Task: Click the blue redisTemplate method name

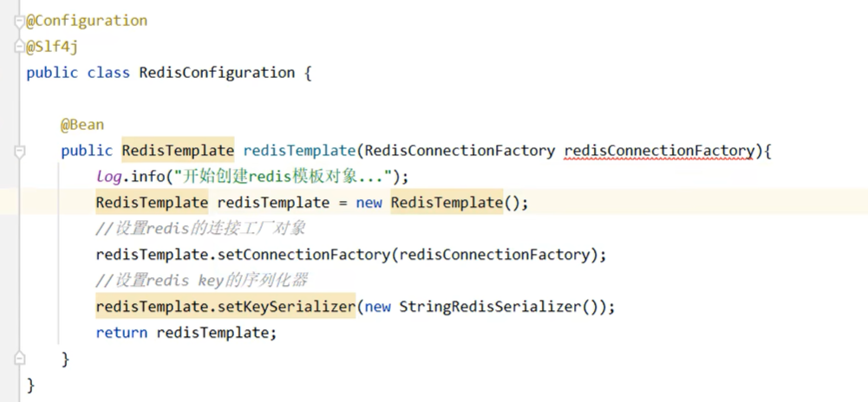Action: pyautogui.click(x=299, y=151)
